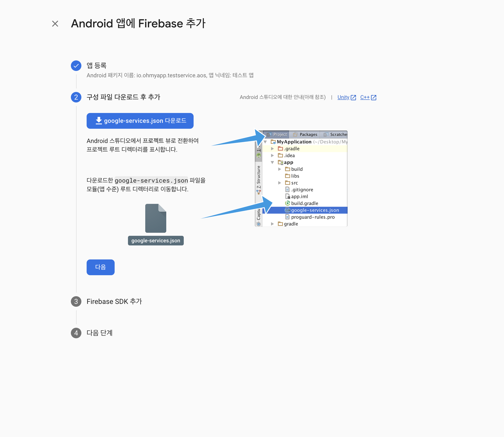Screen dimensions: 504x437
Task: Click the google-services.json filename label
Action: pos(156,241)
